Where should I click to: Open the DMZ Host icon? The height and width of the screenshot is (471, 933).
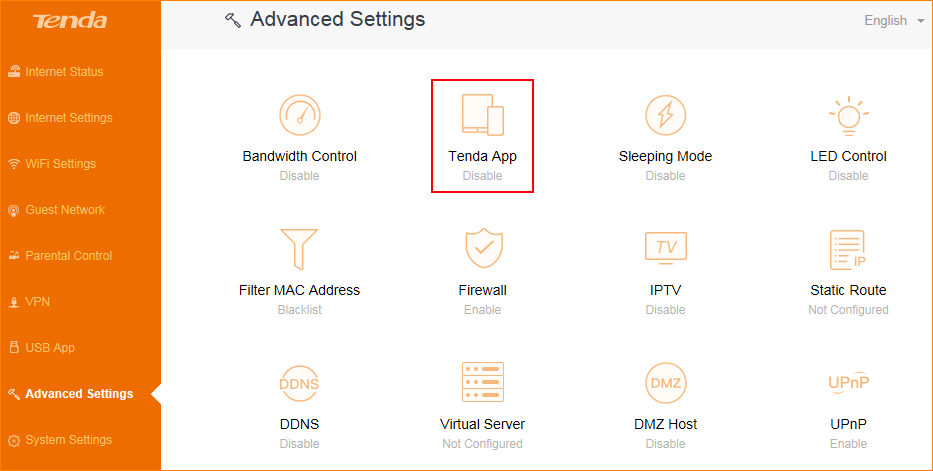tap(665, 383)
